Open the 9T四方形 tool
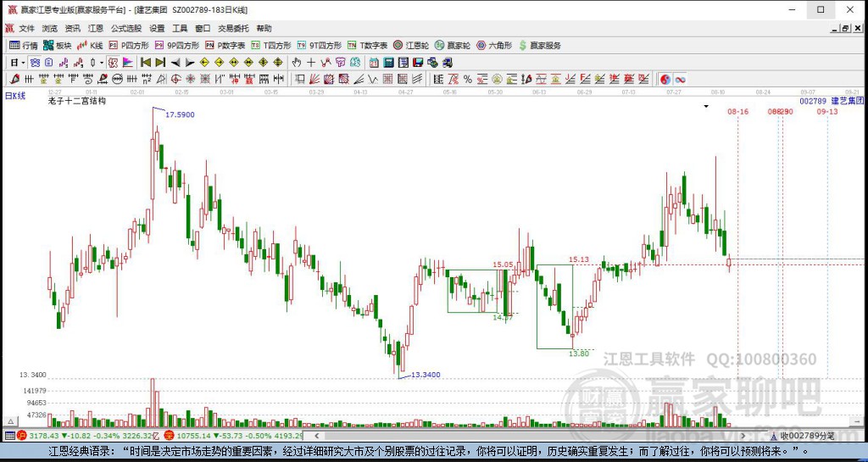868x462 pixels. point(320,46)
